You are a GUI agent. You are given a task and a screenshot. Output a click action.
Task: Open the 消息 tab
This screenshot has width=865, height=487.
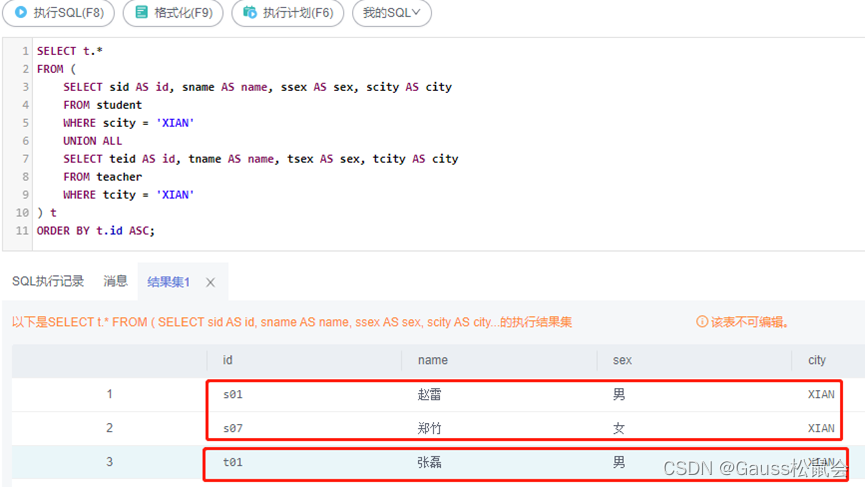[115, 281]
